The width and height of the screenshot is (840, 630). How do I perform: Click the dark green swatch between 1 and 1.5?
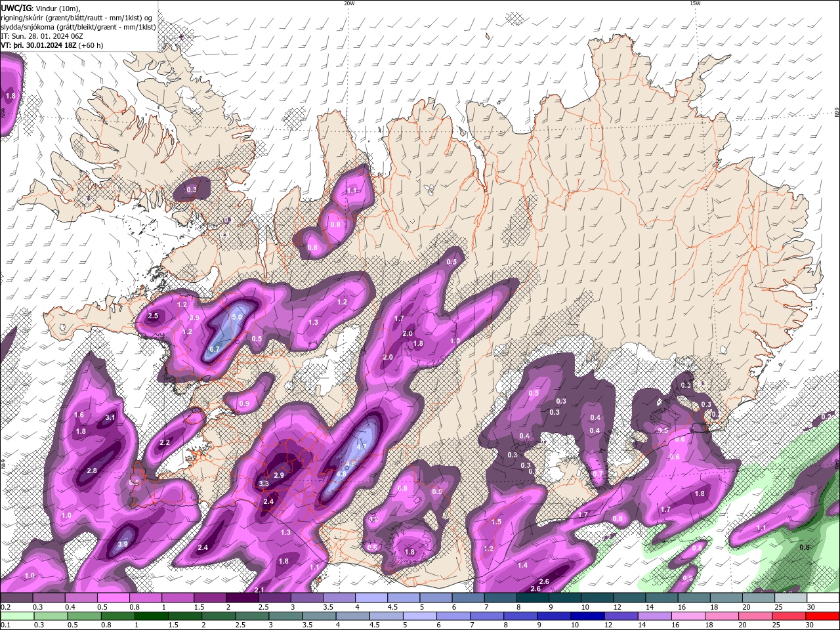[151, 616]
